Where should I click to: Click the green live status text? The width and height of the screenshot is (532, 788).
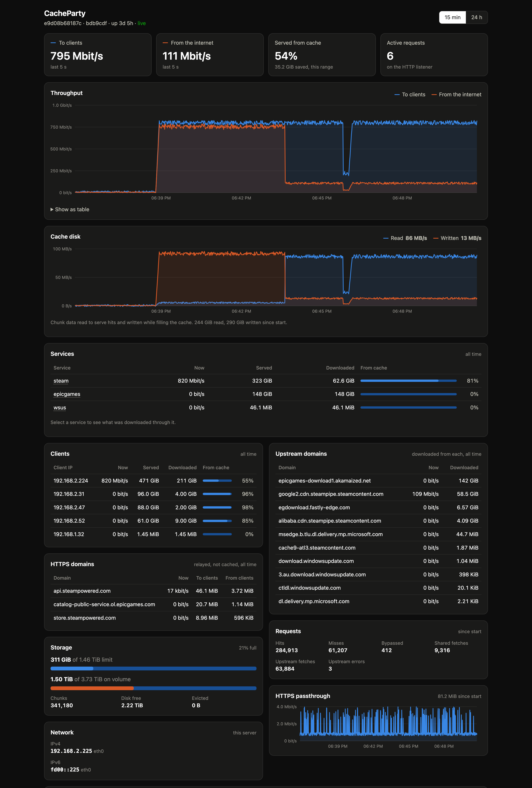(142, 23)
